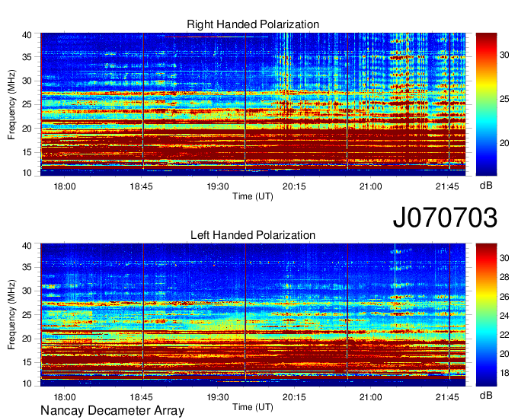Click the 'Right Handed Polarization' plot title

tap(253, 24)
